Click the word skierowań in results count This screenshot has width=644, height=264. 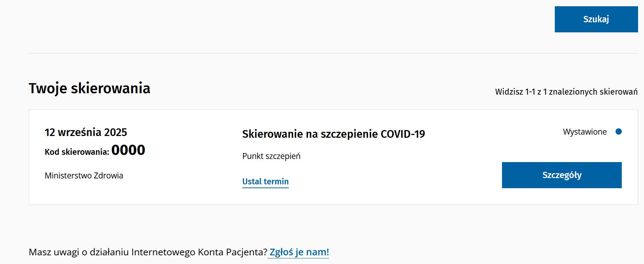618,92
